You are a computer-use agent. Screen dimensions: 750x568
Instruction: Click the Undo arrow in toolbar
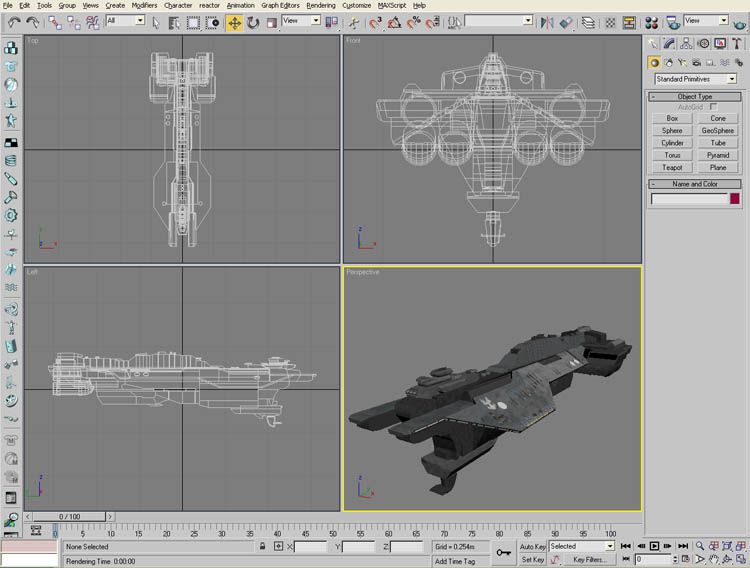tap(13, 22)
